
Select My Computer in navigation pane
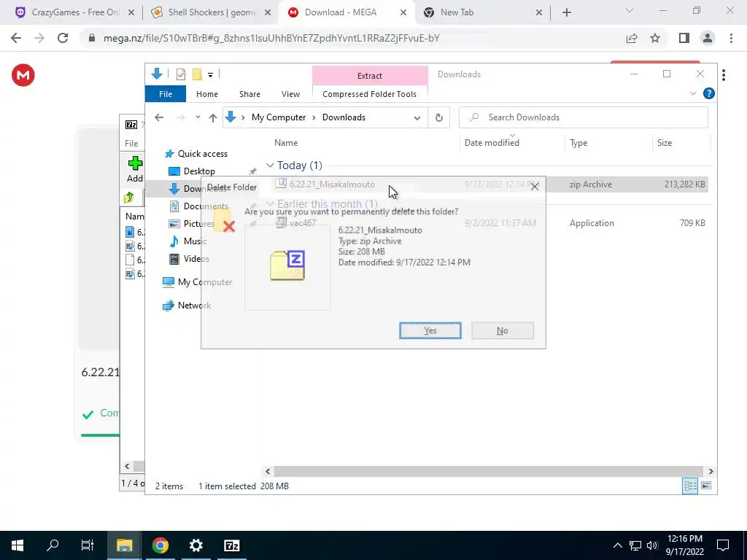(x=205, y=282)
